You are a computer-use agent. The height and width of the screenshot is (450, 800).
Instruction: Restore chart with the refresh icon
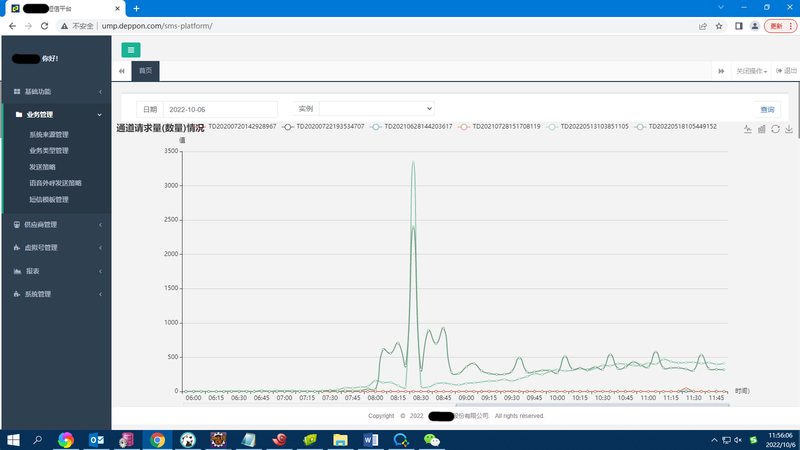click(775, 129)
